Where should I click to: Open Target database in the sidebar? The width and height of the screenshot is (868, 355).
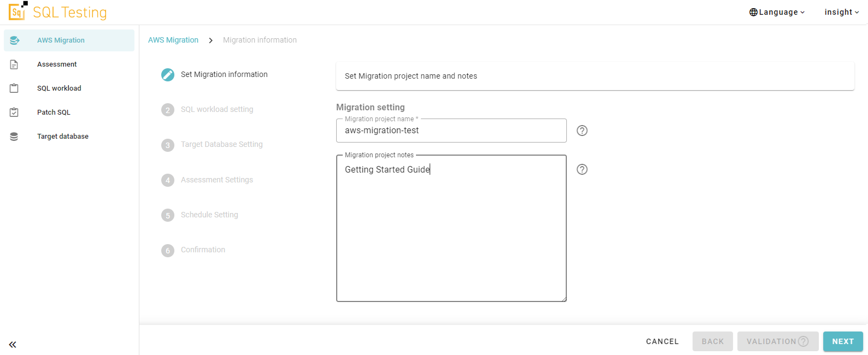[x=69, y=137]
